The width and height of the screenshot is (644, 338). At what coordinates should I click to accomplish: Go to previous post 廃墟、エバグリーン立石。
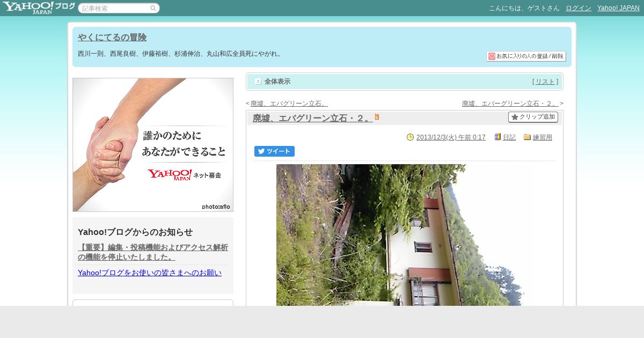pyautogui.click(x=289, y=104)
